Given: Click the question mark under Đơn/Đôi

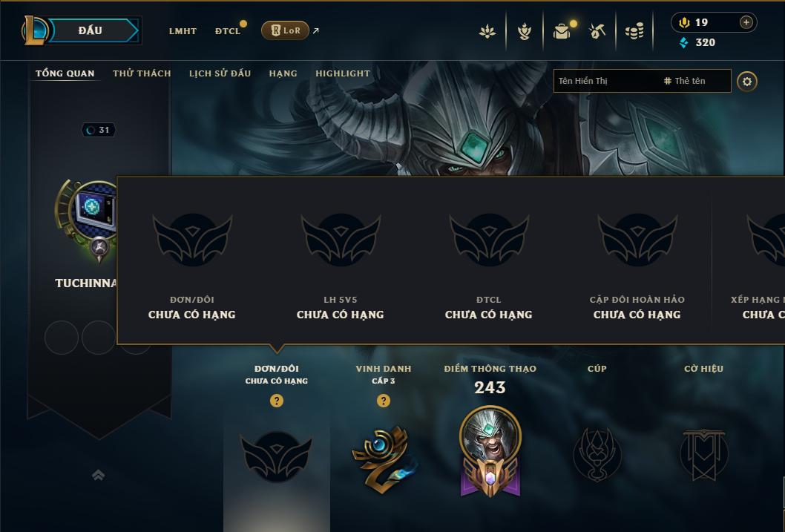Looking at the screenshot, I should pos(276,401).
